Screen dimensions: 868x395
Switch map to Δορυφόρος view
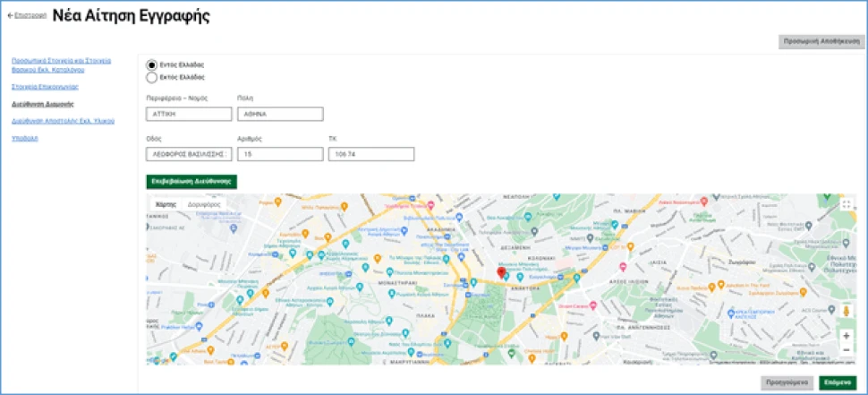204,204
